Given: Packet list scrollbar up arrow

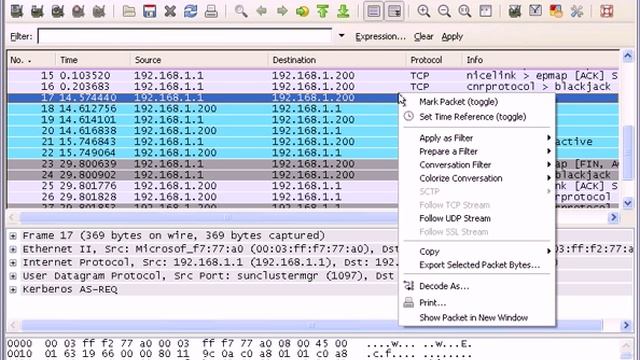Looking at the screenshot, I should coord(628,56).
